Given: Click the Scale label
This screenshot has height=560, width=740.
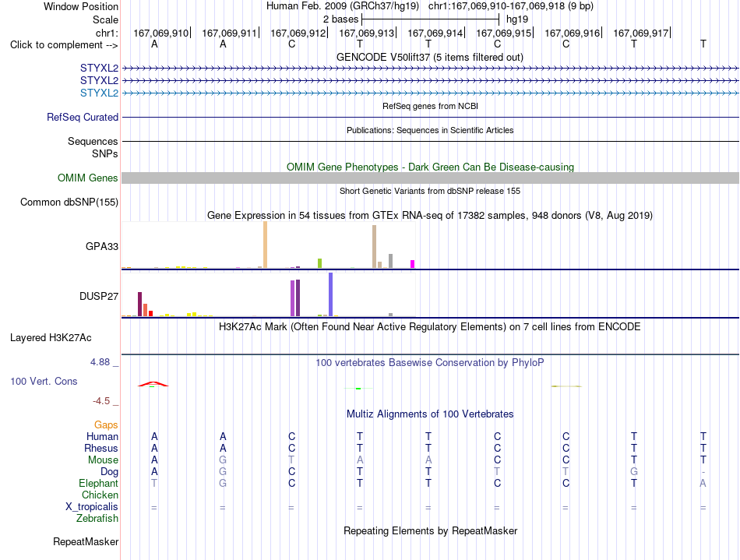Looking at the screenshot, I should click(x=105, y=19).
